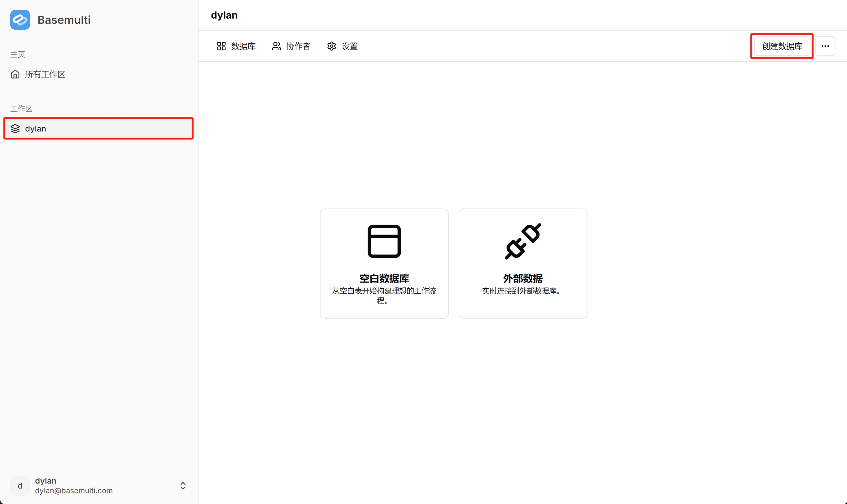Click the layers icon beside dylan workspace
Screen dimensions: 847x504
pyautogui.click(x=15, y=129)
